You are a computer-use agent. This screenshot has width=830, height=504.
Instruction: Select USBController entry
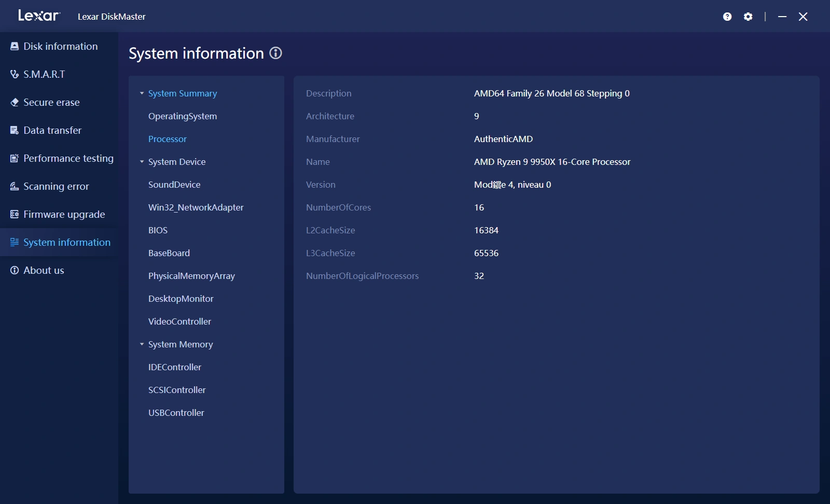tap(176, 413)
